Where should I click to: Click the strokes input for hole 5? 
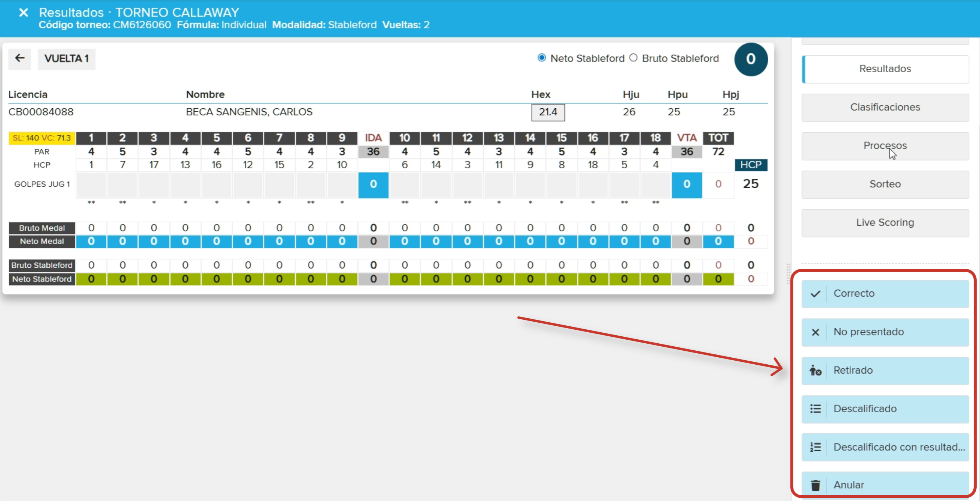click(x=216, y=185)
